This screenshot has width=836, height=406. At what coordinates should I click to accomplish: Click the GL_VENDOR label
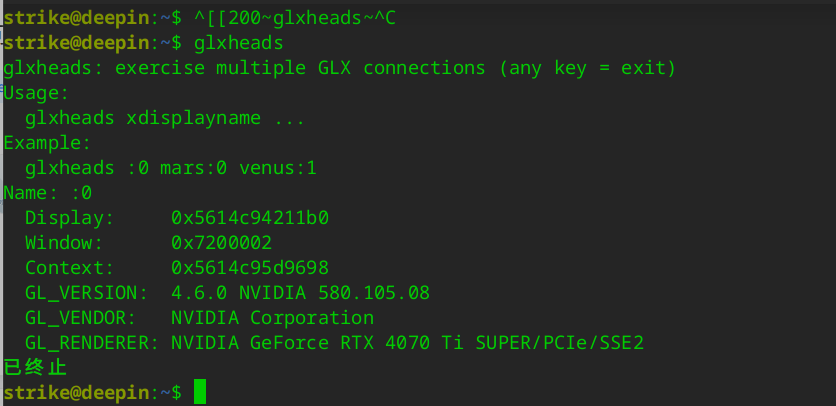(x=81, y=318)
